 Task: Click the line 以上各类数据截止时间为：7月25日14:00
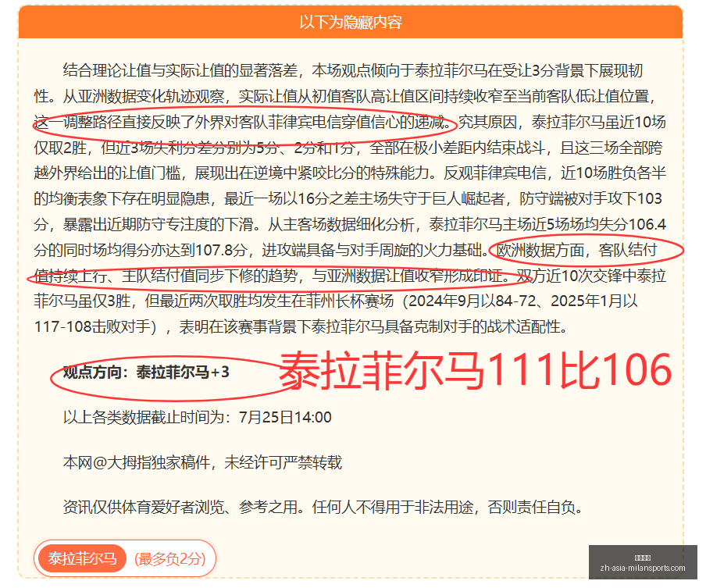point(198,417)
